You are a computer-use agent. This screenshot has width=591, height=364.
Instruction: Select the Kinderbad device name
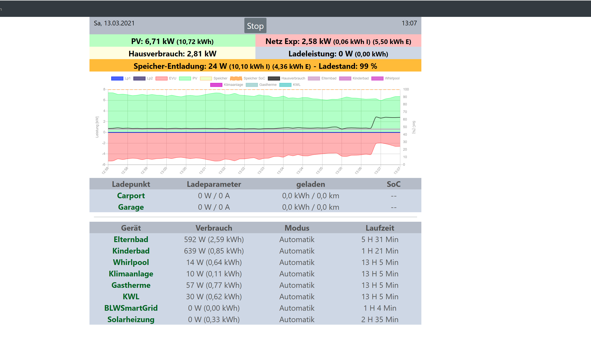click(x=131, y=251)
